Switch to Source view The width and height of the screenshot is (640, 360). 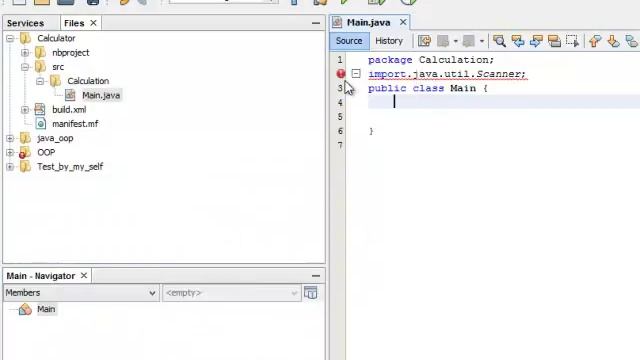click(349, 41)
